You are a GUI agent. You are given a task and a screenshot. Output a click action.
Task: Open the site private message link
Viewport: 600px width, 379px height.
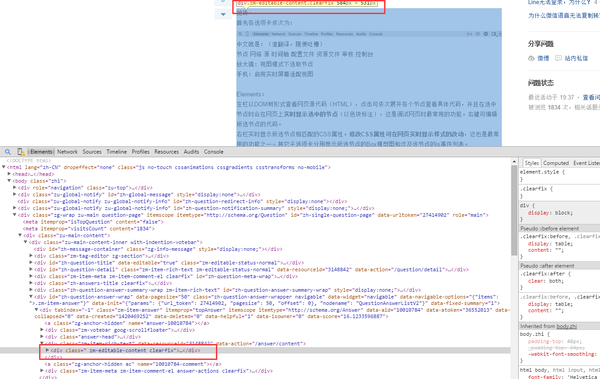tap(576, 58)
